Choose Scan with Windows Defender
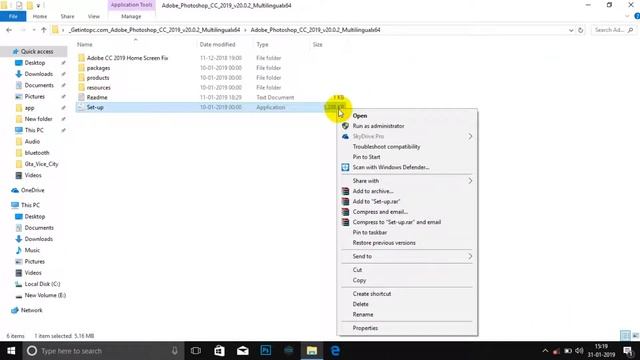Image resolution: width=640 pixels, height=360 pixels. click(391, 167)
